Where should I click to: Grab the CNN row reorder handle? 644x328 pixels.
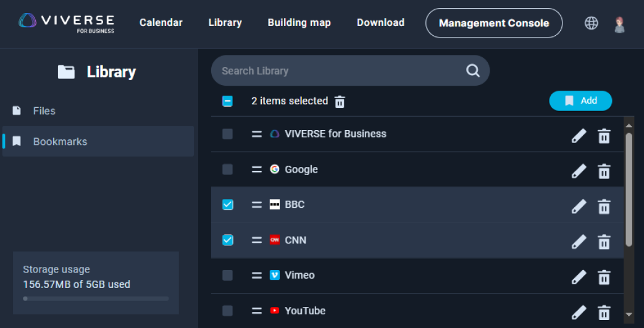(257, 240)
